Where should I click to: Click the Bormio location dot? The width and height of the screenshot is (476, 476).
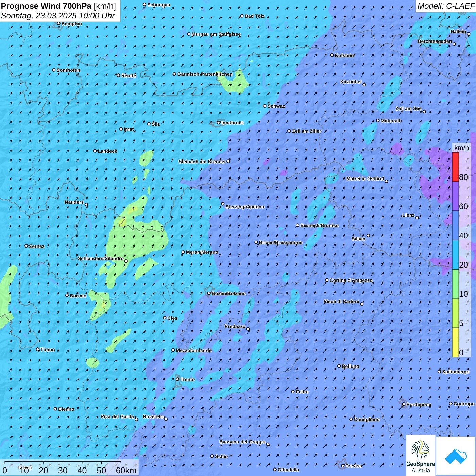[x=67, y=295]
